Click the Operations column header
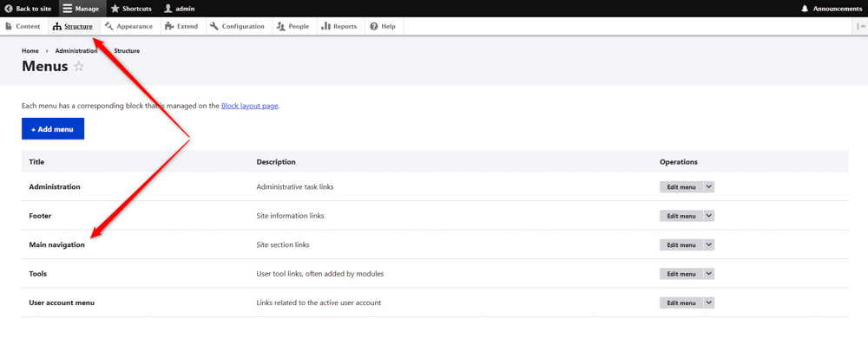This screenshot has height=345, width=868. pyautogui.click(x=678, y=162)
